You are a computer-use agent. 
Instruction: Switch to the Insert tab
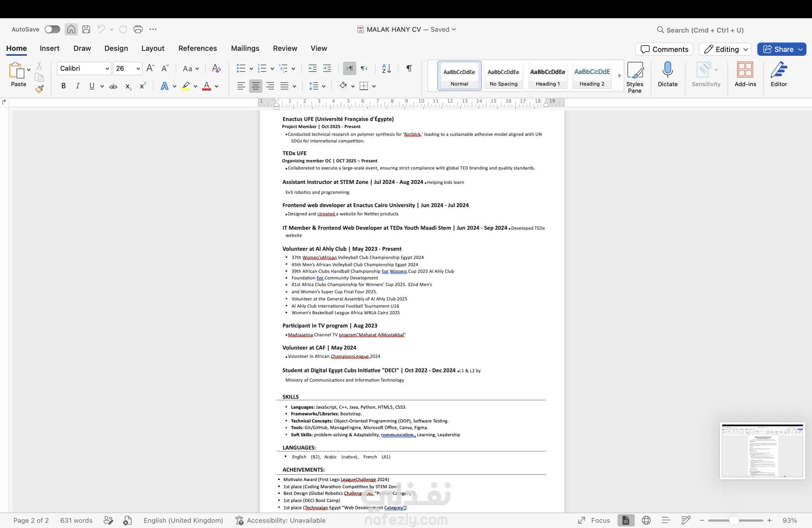(49, 48)
